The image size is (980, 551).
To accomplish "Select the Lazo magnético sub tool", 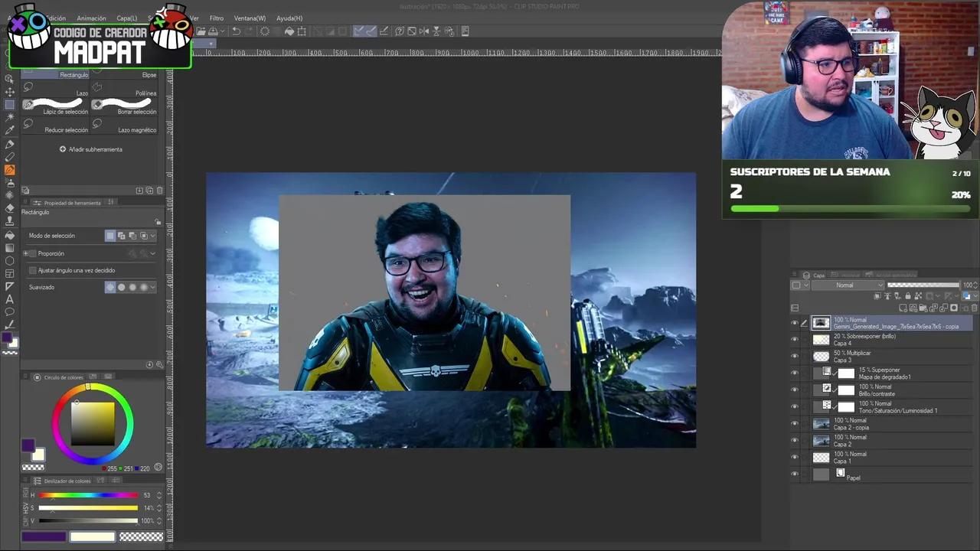I will tap(125, 126).
